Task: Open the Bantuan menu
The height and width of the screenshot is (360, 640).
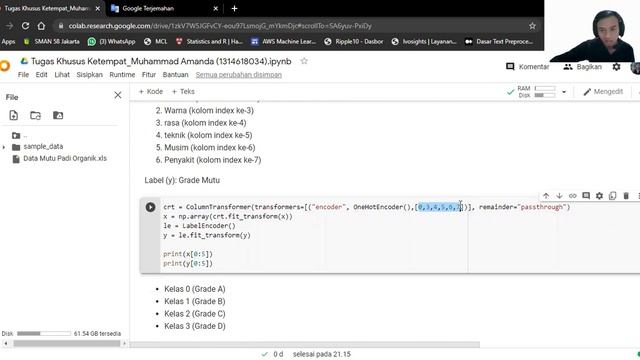Action: tap(176, 75)
